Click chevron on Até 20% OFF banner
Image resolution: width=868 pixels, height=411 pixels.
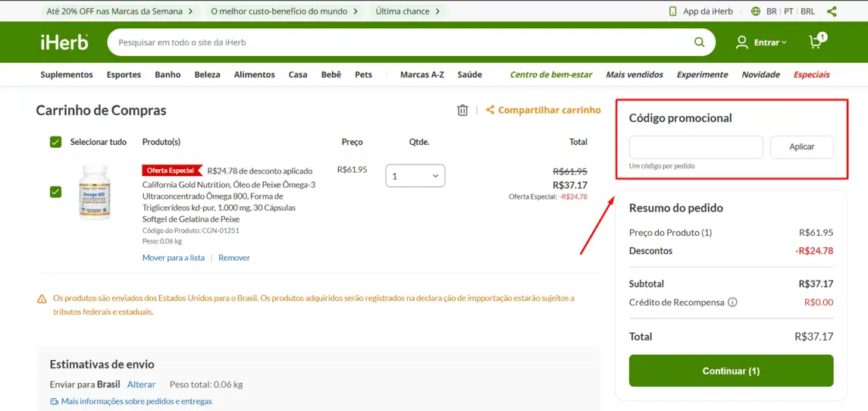pos(190,11)
